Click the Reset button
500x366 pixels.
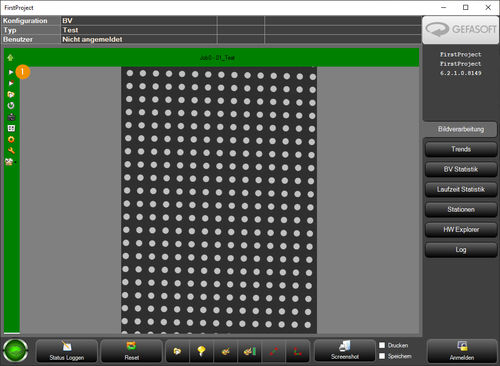(x=132, y=351)
